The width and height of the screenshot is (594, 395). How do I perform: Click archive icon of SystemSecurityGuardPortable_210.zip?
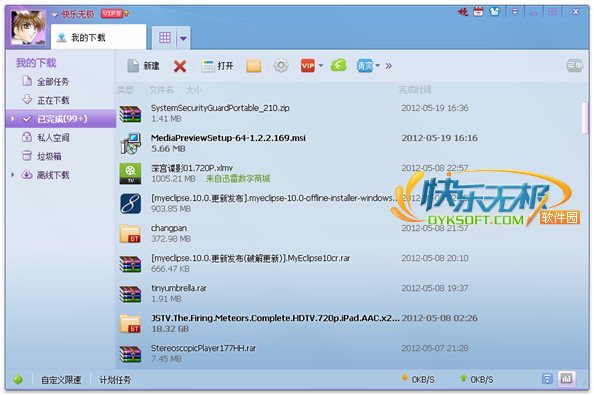point(130,114)
